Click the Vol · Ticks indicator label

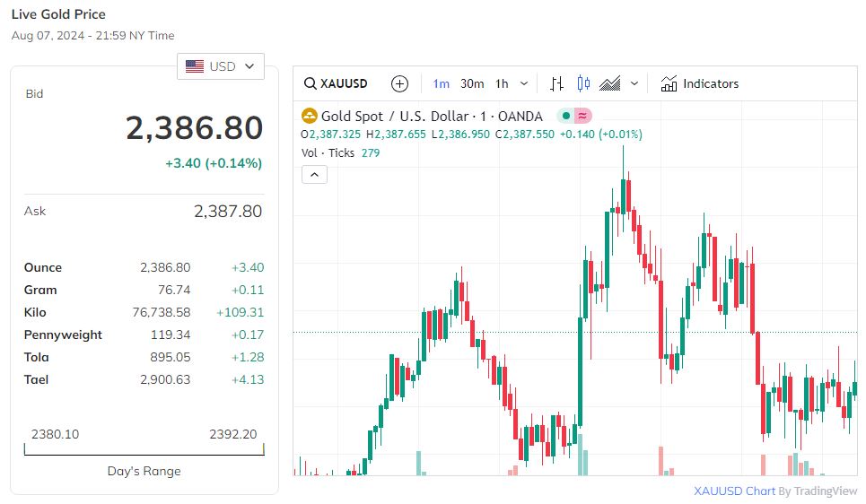point(328,152)
